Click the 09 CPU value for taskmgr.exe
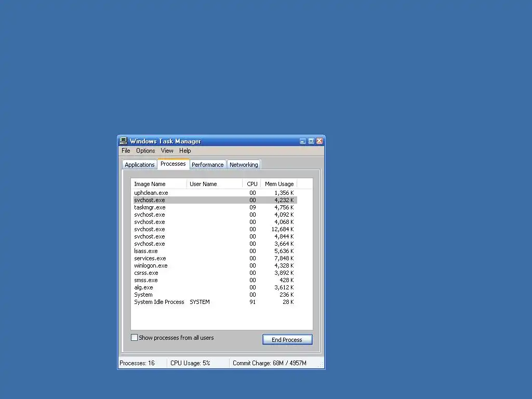Viewport: 532px width, 399px height. [x=252, y=207]
